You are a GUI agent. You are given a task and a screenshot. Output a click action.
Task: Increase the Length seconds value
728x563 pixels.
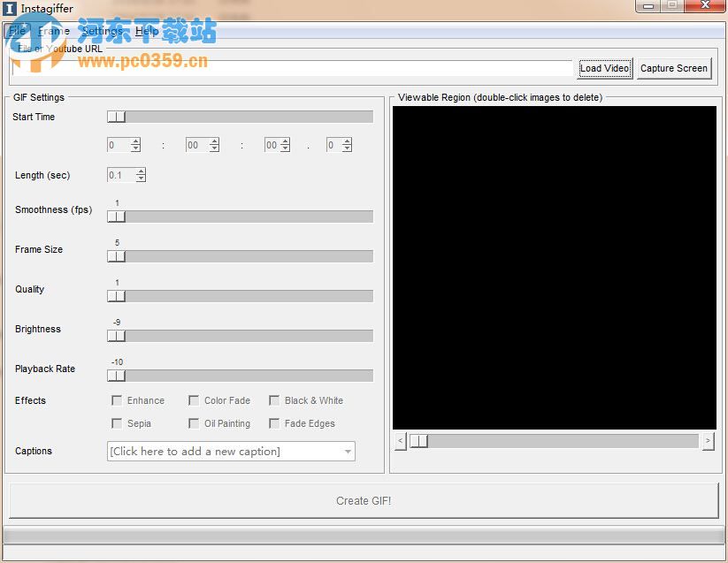click(139, 171)
